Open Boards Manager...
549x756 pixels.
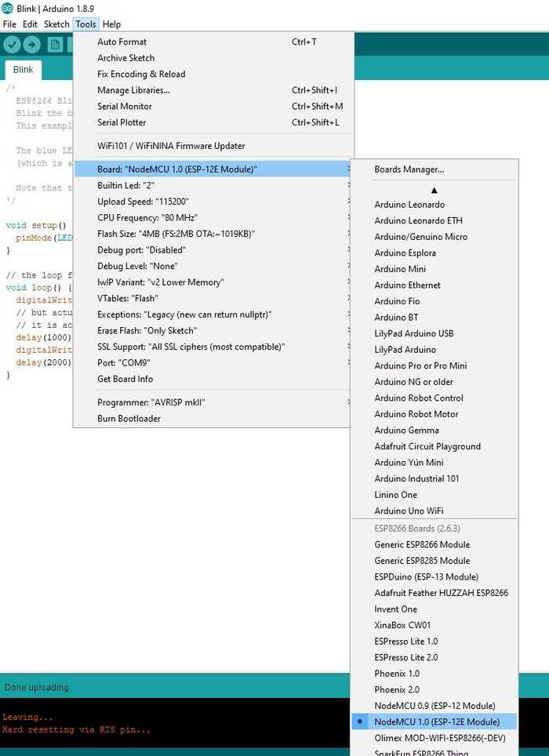click(x=434, y=169)
